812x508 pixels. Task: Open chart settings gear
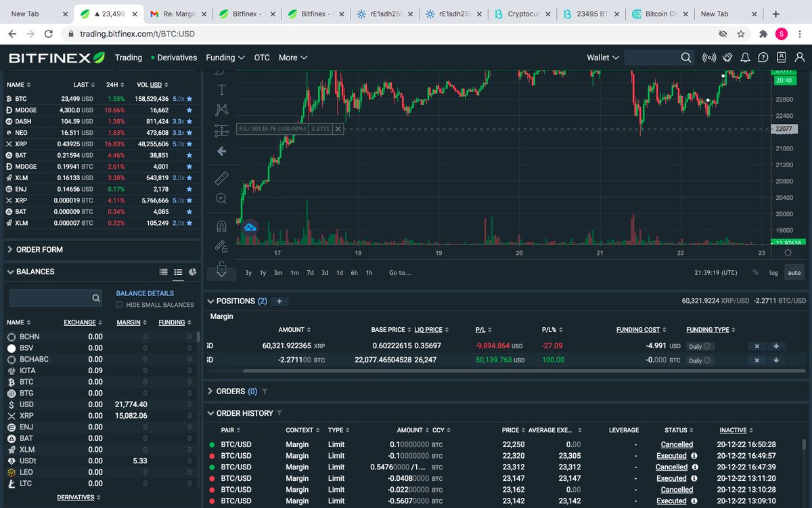788,253
